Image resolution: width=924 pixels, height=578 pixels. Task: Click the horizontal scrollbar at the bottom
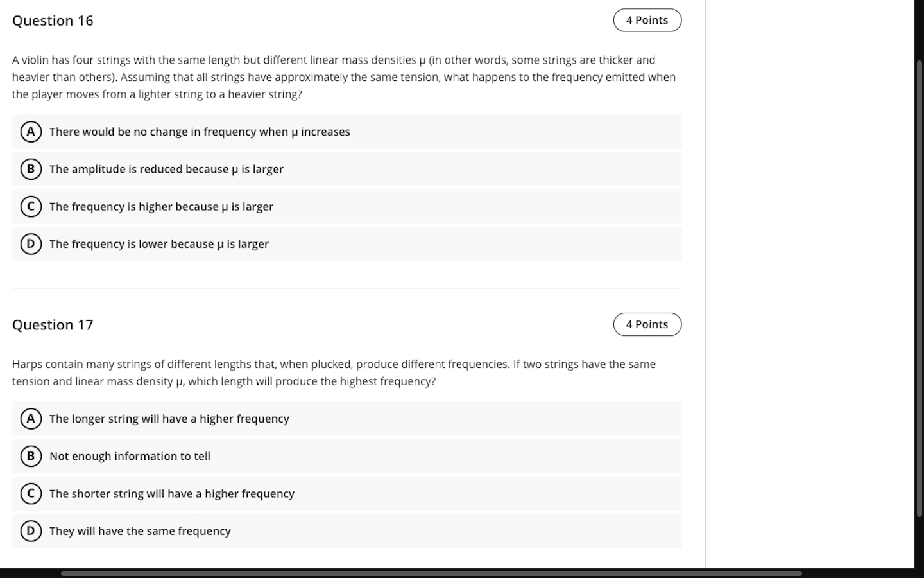pos(430,574)
